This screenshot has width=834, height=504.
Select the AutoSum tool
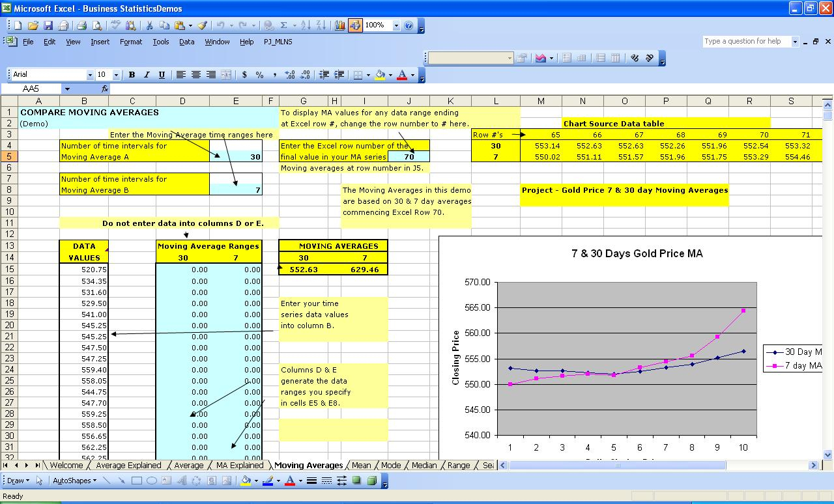click(x=285, y=25)
